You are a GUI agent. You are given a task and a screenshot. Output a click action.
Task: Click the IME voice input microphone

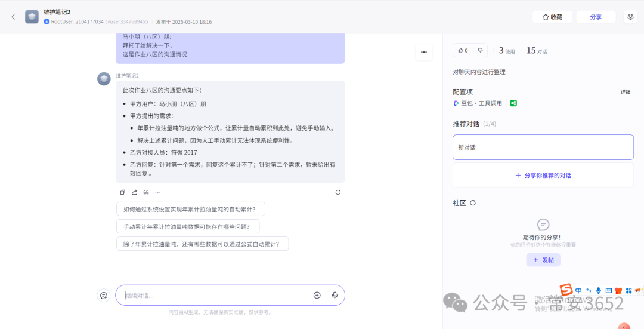coord(599,290)
